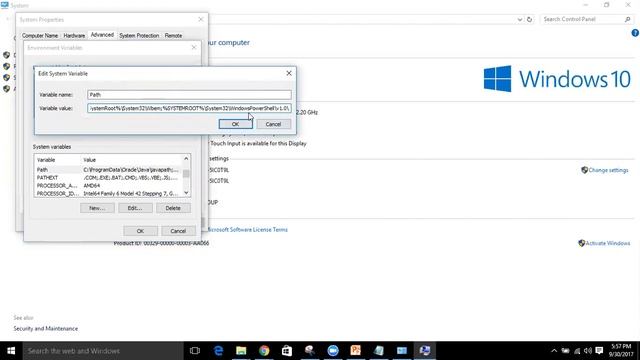The image size is (640, 360).
Task: Click New... under System variables
Action: 97,208
